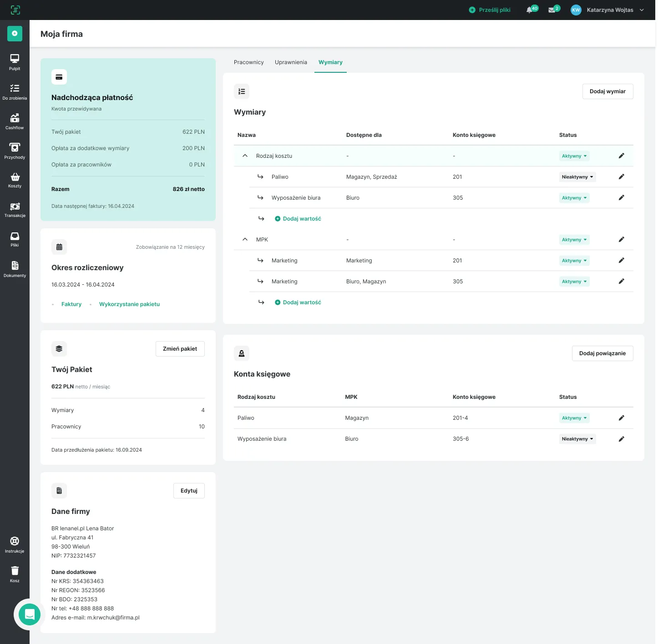Edit Marketing row with Biuro, Magazyn
The image size is (658, 644).
(622, 282)
